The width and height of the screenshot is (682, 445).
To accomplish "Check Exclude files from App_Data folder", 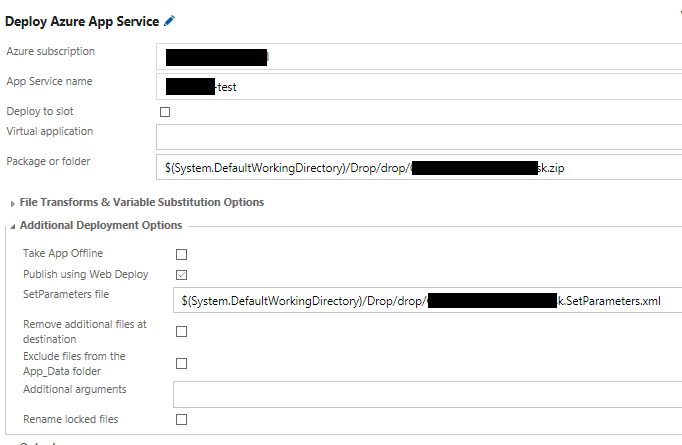I will point(181,363).
